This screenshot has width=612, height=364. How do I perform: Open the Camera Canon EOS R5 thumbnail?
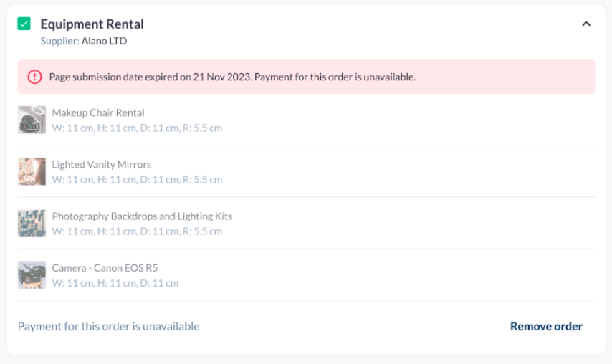32,275
